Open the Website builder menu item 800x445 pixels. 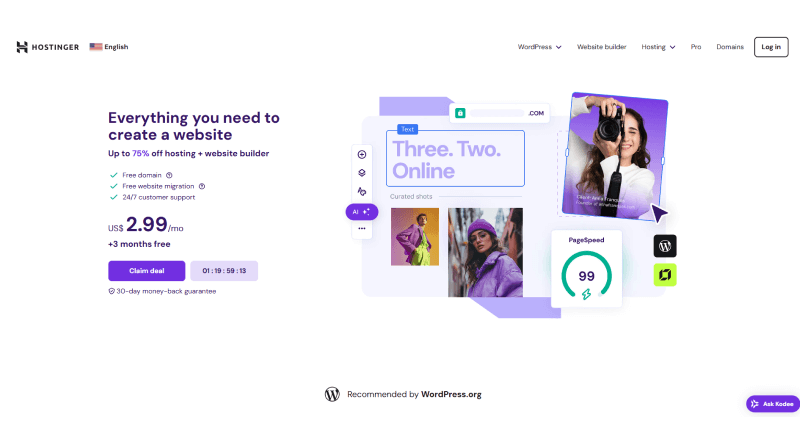tap(602, 47)
